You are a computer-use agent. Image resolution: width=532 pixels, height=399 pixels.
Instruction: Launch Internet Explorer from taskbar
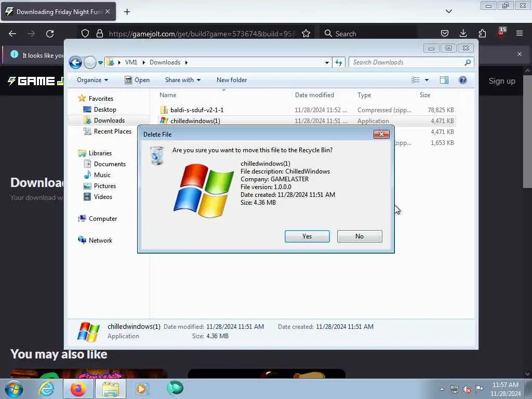(46, 389)
